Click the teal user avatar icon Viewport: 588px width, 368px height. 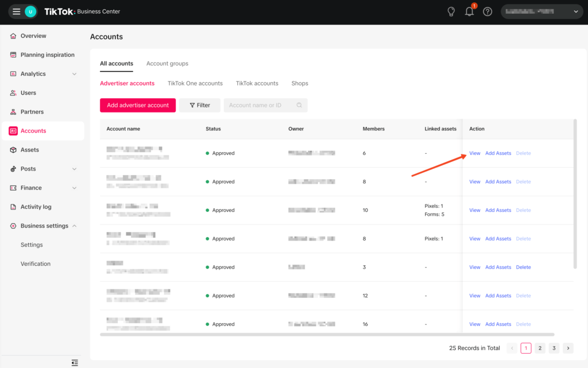click(30, 11)
